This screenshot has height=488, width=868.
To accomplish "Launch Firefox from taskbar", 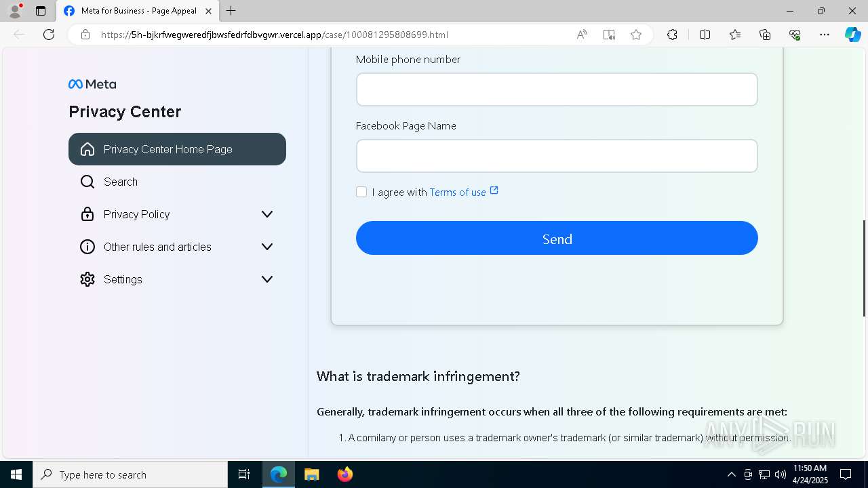I will point(345,474).
